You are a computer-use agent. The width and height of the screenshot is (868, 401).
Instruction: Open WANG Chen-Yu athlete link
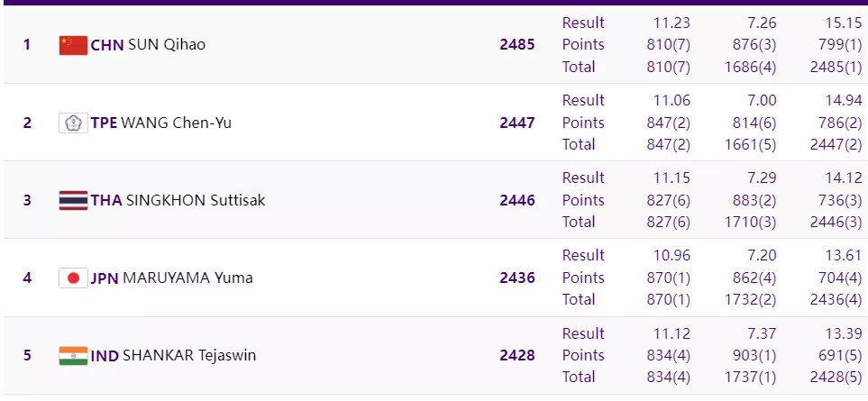(x=176, y=123)
